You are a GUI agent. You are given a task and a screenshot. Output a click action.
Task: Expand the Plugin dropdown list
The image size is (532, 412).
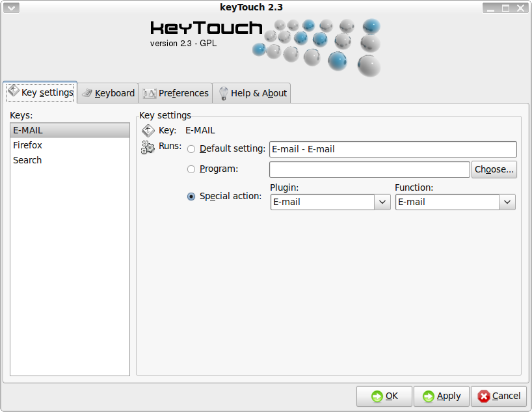click(382, 202)
